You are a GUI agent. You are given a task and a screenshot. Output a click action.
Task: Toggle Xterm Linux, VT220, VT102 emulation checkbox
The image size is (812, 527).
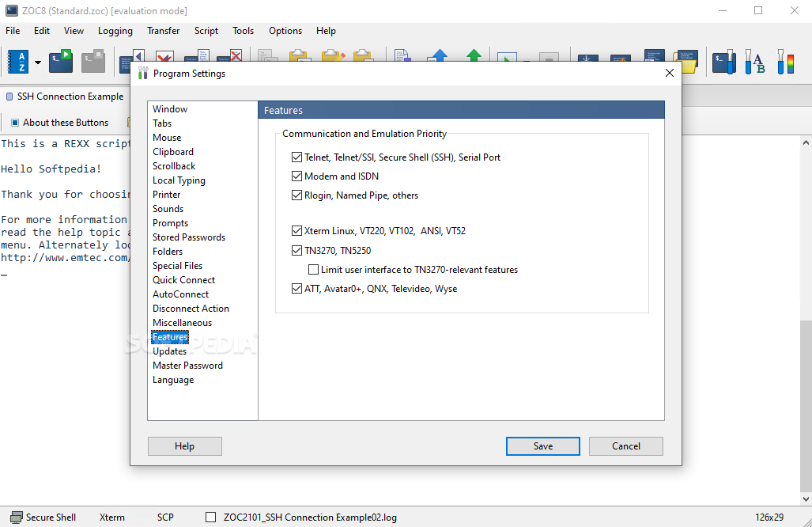(x=296, y=230)
